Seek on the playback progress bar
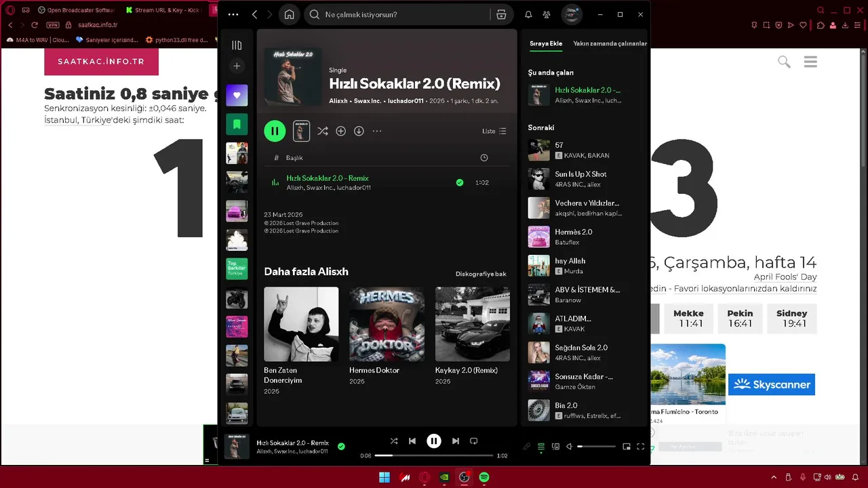This screenshot has width=868, height=488. [x=434, y=455]
